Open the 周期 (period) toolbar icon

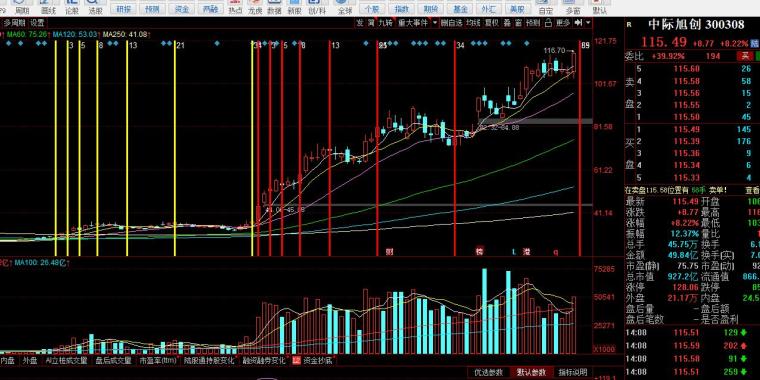(x=21, y=7)
